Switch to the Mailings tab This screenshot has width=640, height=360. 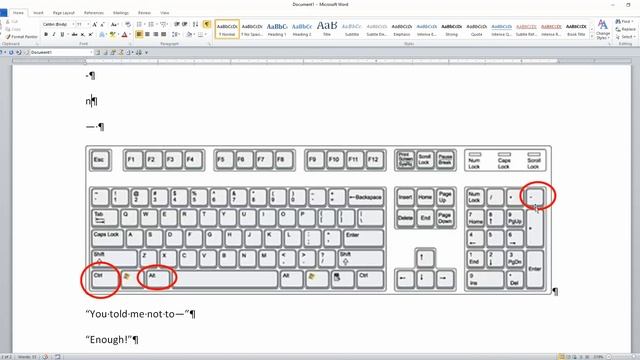pos(120,13)
